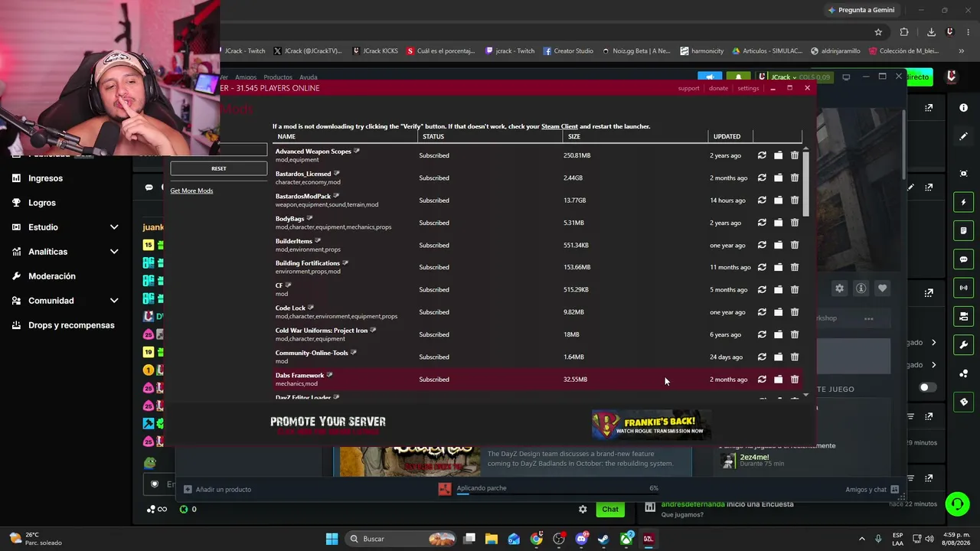Open the Steam game settings gear
The width and height of the screenshot is (980, 551).
840,289
